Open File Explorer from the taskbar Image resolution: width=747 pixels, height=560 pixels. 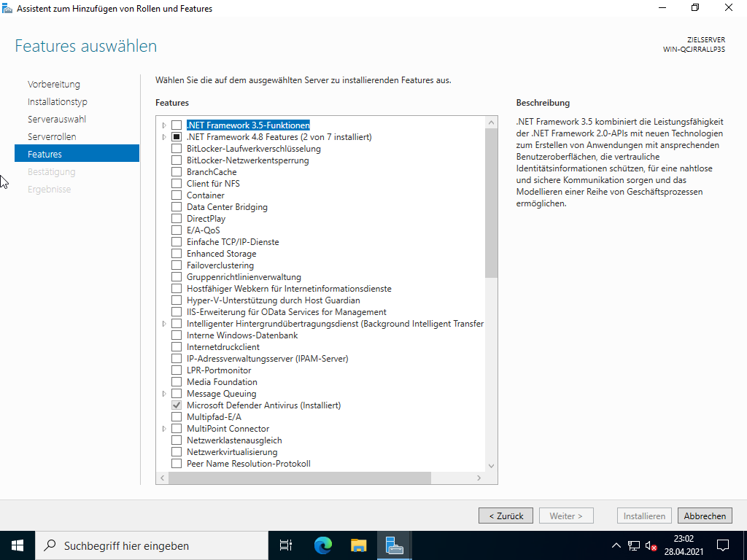click(358, 545)
